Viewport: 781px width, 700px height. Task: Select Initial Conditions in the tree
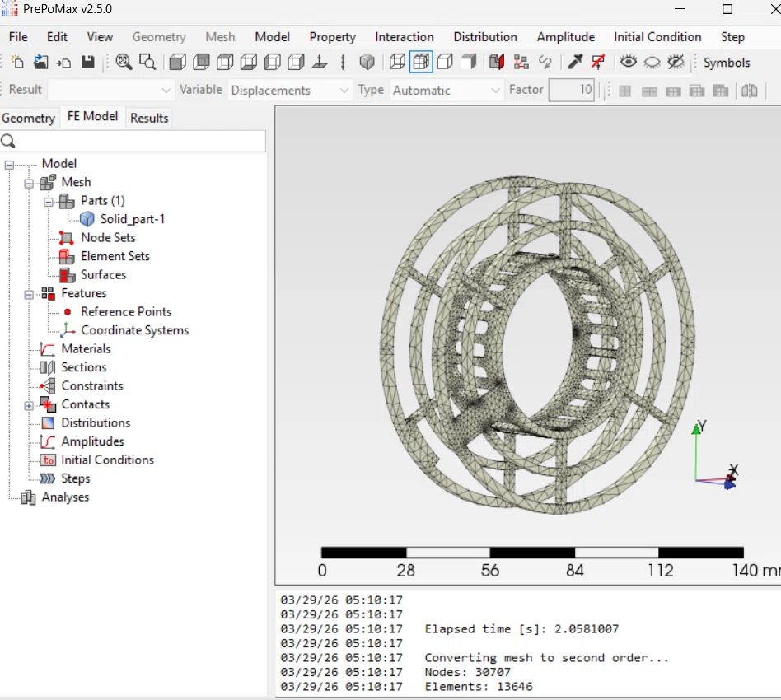(x=108, y=460)
